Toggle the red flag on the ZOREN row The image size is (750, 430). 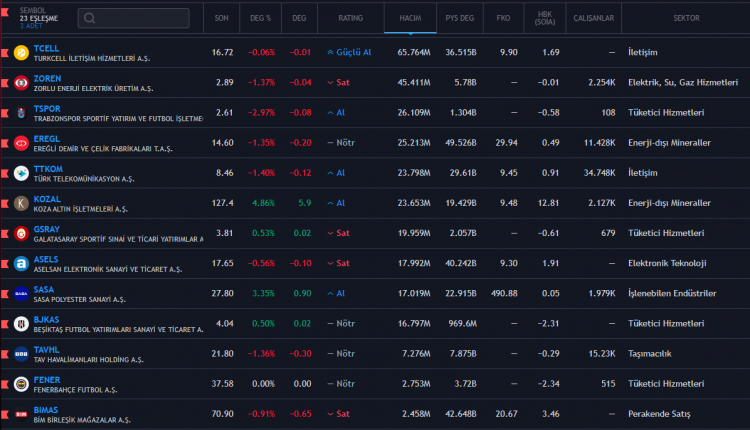pyautogui.click(x=5, y=83)
